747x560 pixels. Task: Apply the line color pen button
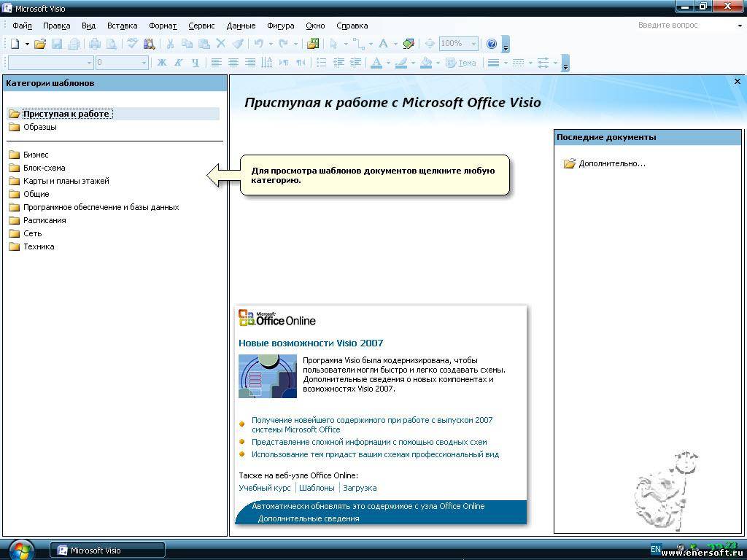click(x=401, y=63)
